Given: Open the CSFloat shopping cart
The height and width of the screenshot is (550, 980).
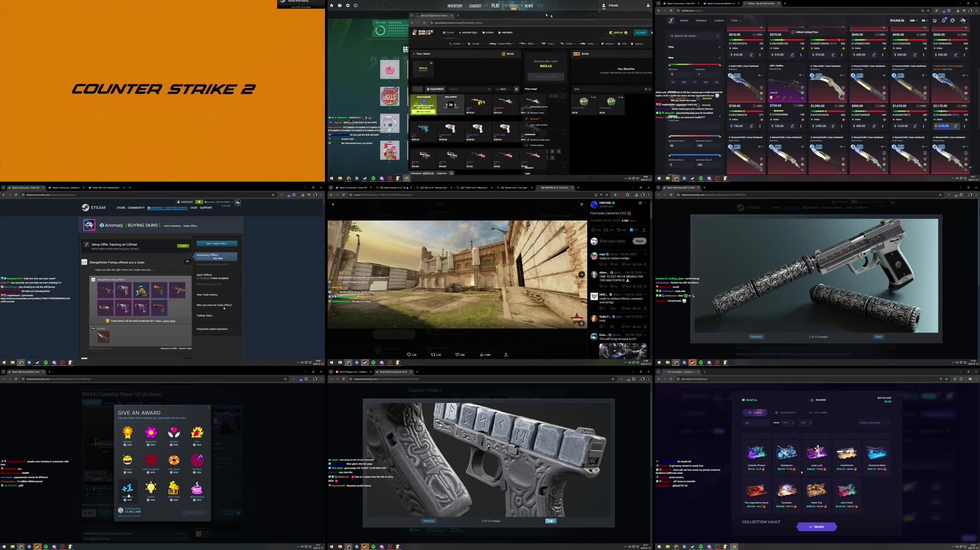Looking at the screenshot, I should pos(934,20).
